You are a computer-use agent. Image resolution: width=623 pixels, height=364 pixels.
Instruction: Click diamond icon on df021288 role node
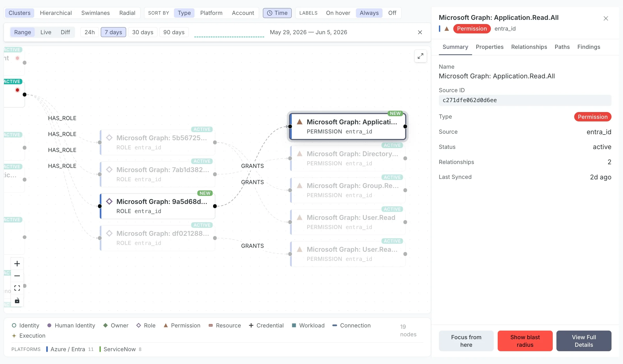click(109, 233)
